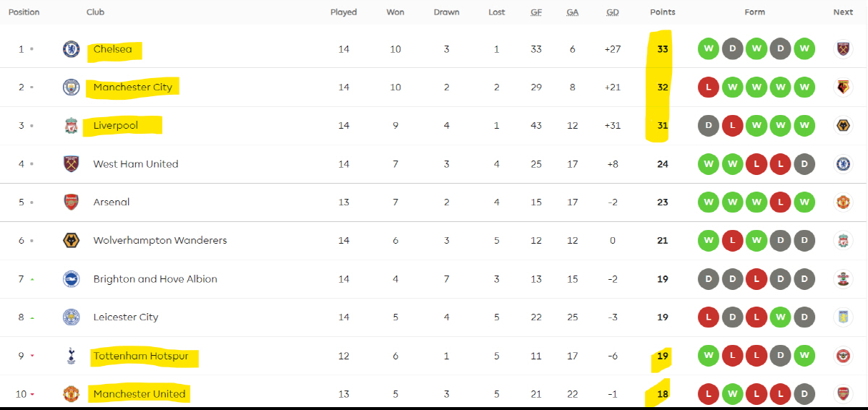Screen dimensions: 868x410
Task: Click the Manchester City club crest
Action: 71,87
